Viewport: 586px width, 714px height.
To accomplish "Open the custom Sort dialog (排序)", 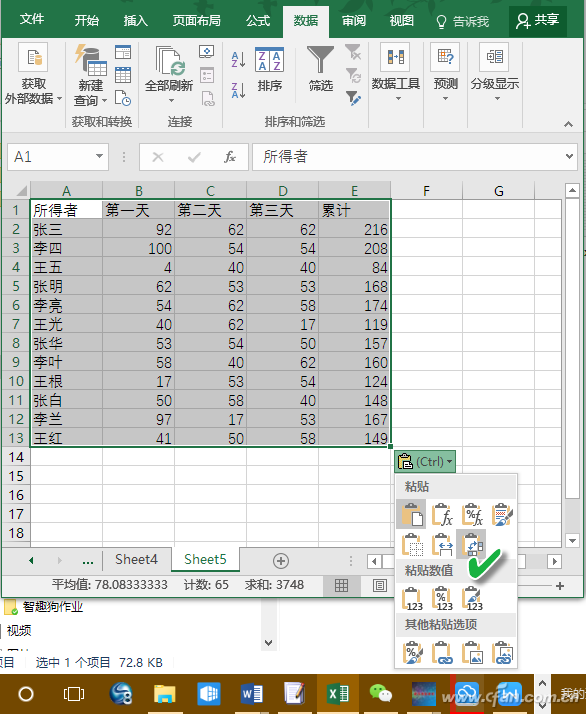I will [x=270, y=69].
